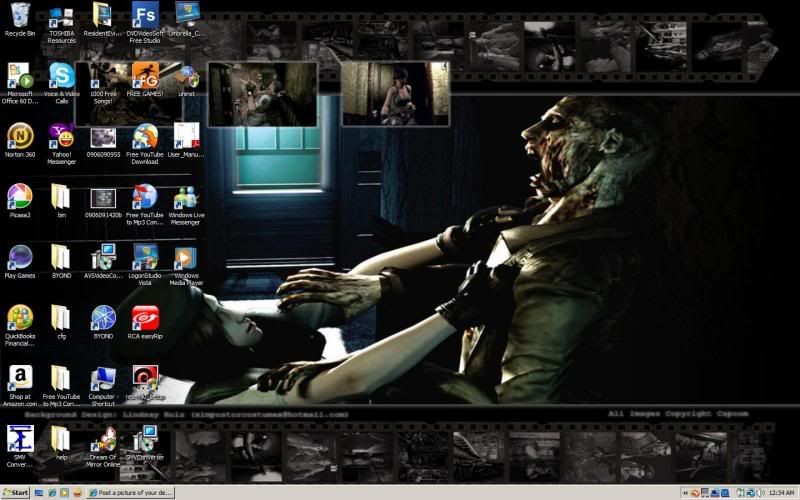Select the ResidentEv... folder icon
Viewport: 800px width, 500px height.
pos(103,19)
